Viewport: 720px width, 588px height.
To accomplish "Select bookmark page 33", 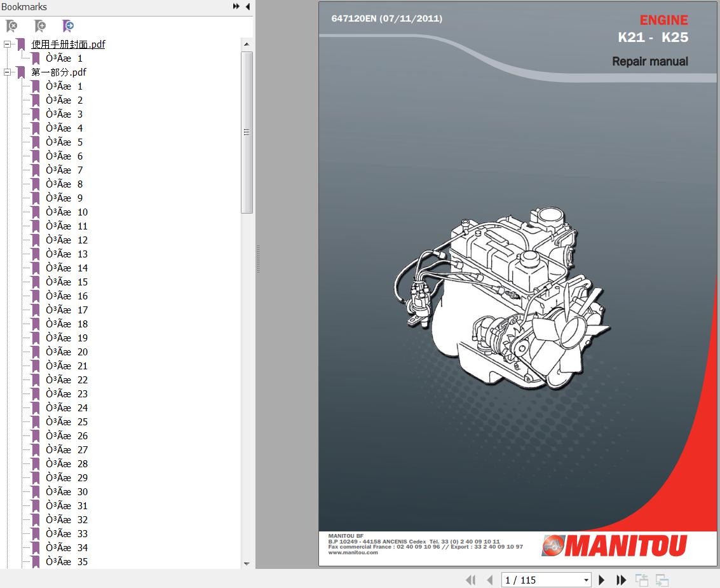I will click(67, 534).
